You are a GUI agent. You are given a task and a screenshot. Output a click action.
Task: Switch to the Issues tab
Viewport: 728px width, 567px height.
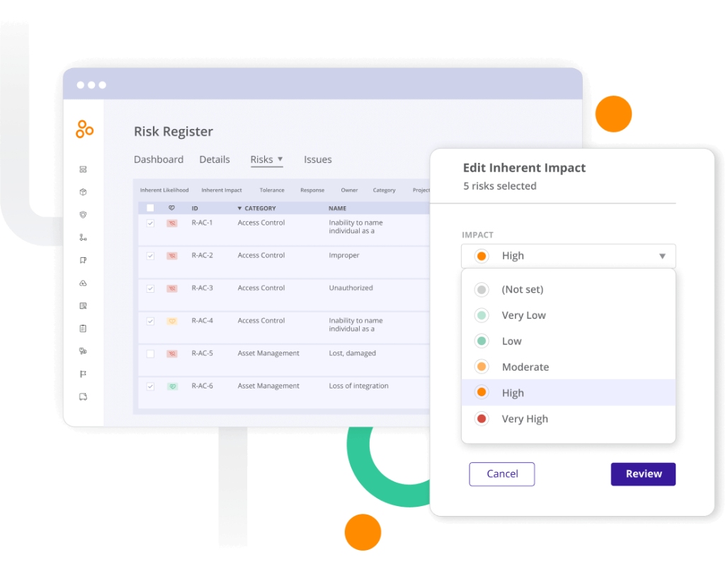317,159
